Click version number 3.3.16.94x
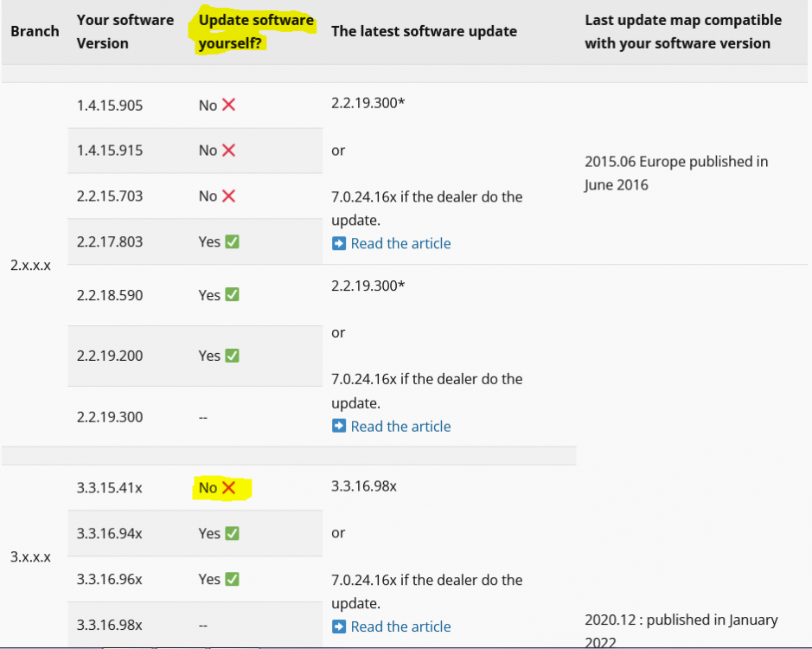 point(109,533)
